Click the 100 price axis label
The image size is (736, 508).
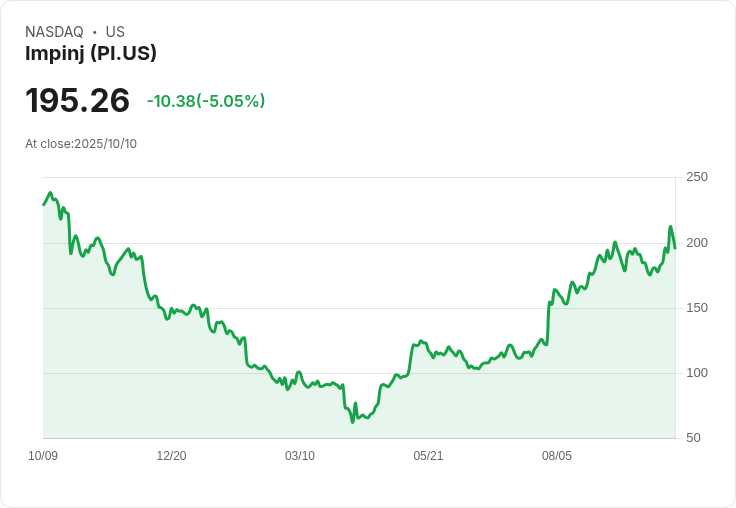697,373
